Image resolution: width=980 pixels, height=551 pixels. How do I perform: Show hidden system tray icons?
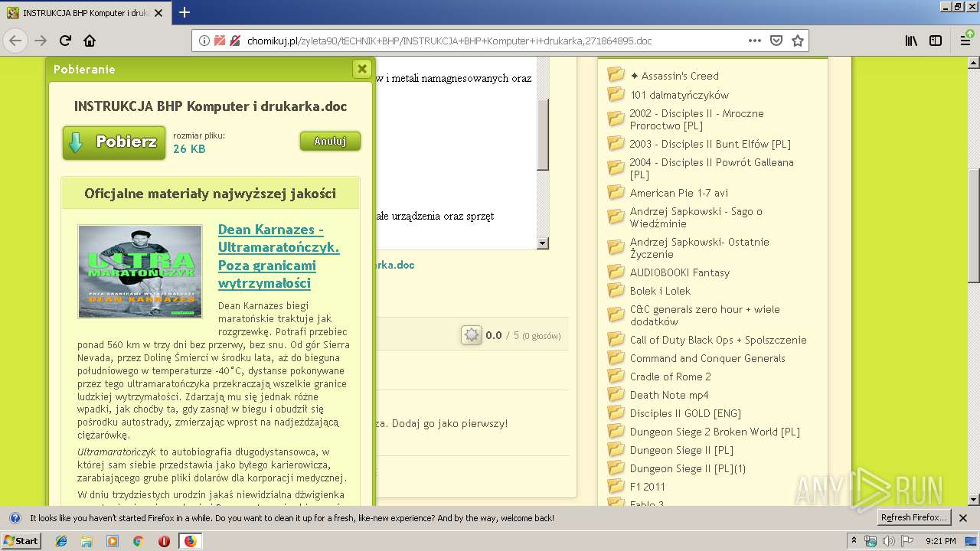point(854,541)
